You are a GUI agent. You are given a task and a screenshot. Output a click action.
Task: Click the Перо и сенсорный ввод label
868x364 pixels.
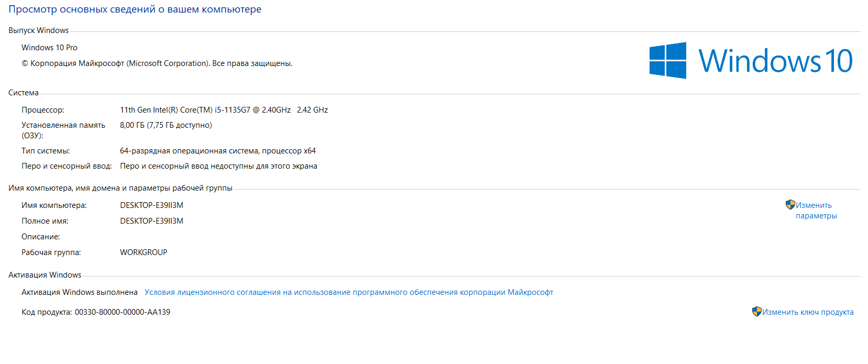(x=67, y=166)
